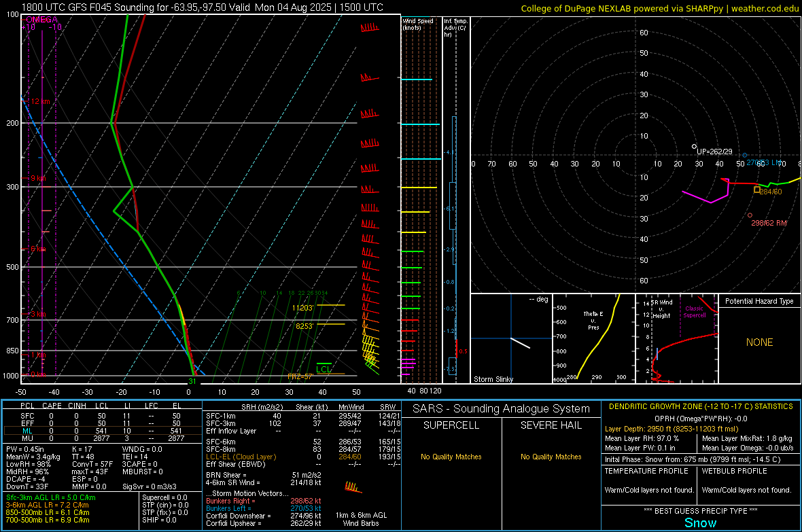Select the UP=262/29 Corfidi upshear marker
Screen dimensions: 802x532
point(694,147)
